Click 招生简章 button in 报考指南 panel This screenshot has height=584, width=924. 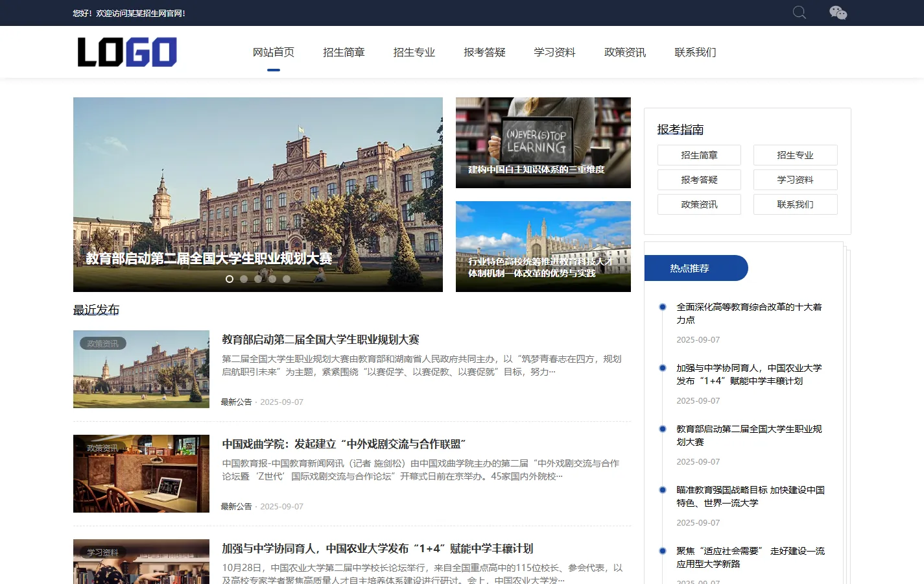tap(699, 155)
